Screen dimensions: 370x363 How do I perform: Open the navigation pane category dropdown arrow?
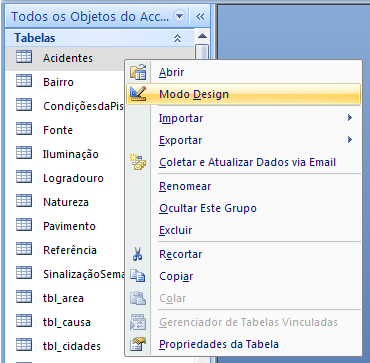click(180, 16)
